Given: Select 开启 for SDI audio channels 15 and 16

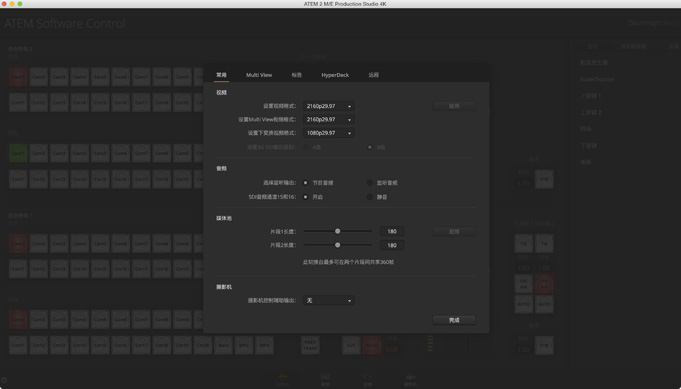Looking at the screenshot, I should (306, 197).
